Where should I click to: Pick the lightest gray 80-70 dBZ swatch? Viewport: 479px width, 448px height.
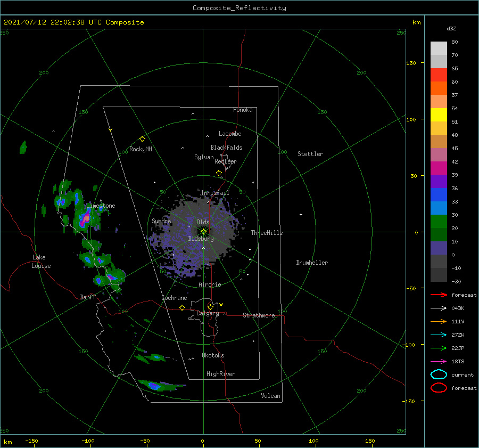click(439, 48)
